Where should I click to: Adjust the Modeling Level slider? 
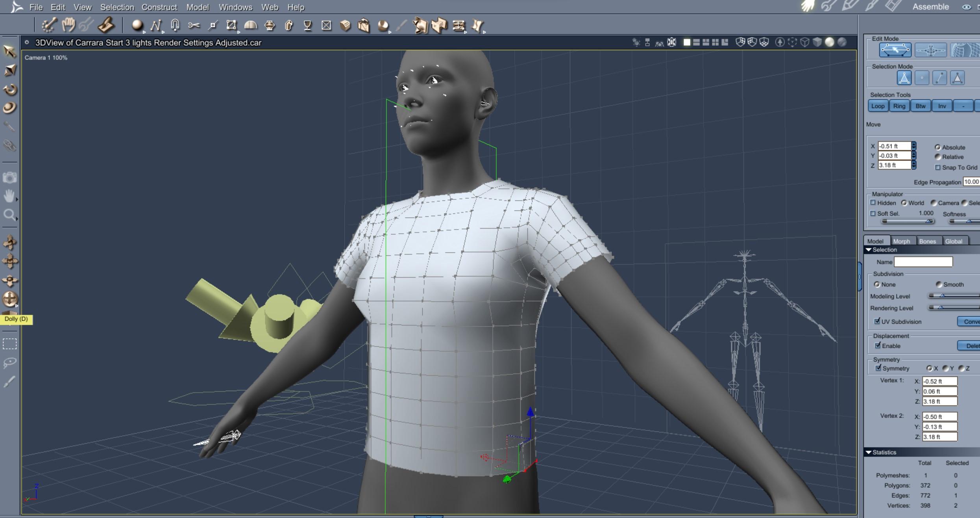point(942,296)
